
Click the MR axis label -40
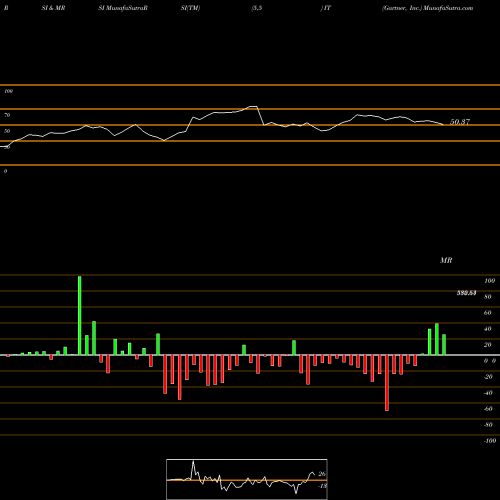click(x=488, y=393)
